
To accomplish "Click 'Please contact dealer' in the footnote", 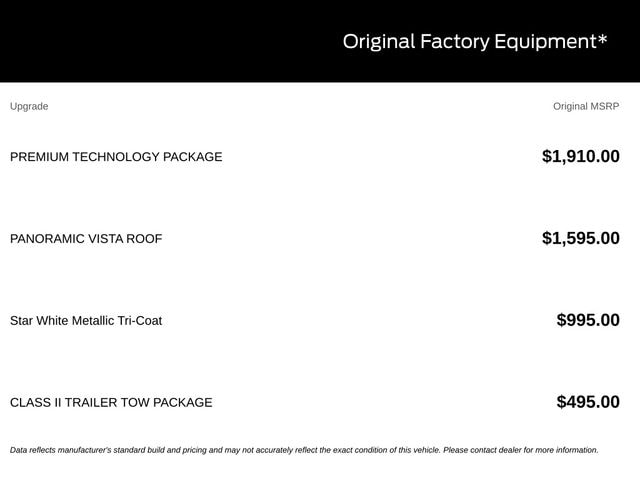I will coord(482,450).
